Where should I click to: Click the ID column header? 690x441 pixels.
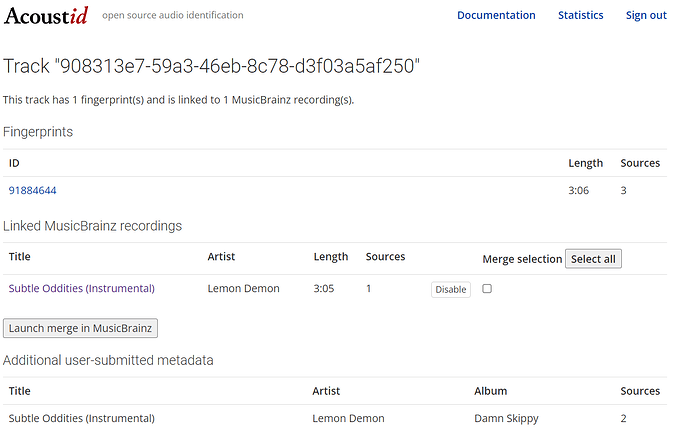click(x=15, y=163)
